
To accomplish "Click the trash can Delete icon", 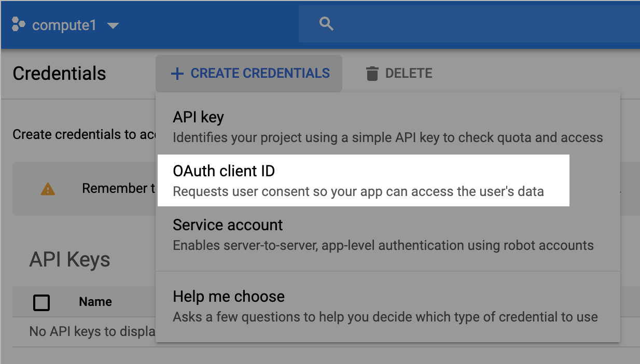I will click(x=372, y=74).
